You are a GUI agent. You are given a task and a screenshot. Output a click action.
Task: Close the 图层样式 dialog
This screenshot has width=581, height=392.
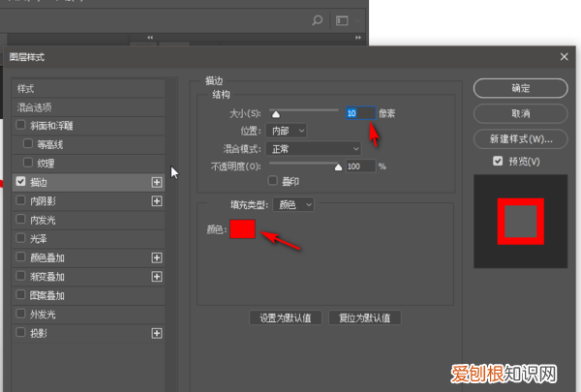pos(564,57)
